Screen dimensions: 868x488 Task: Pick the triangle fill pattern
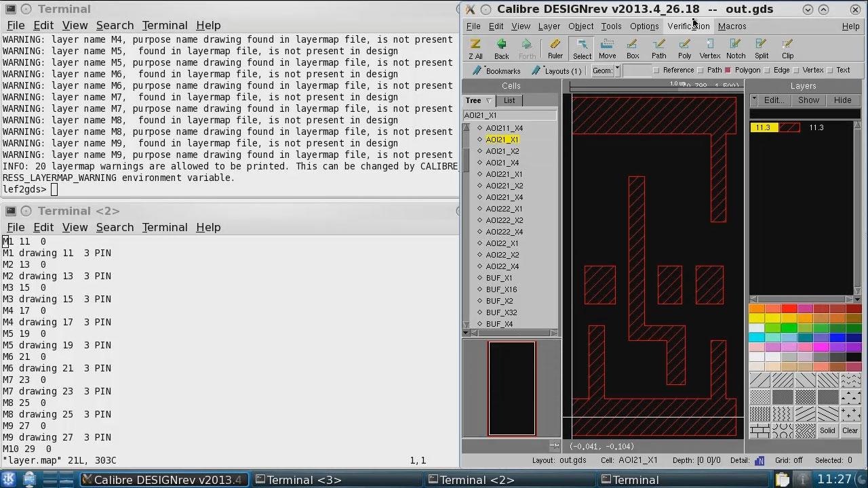pos(851,397)
